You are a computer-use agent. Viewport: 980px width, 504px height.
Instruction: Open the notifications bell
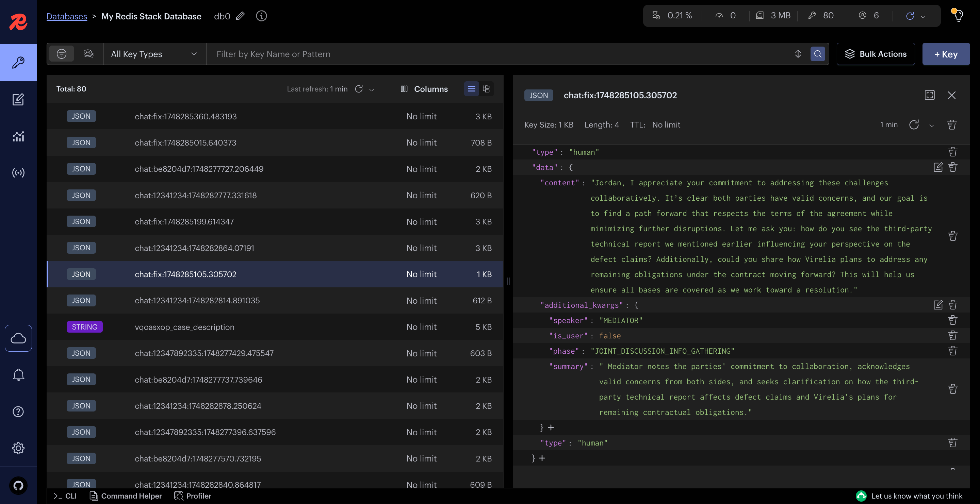click(18, 375)
